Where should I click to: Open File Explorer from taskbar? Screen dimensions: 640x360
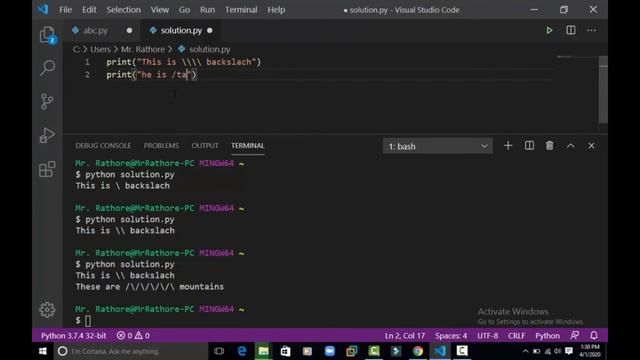coord(263,351)
